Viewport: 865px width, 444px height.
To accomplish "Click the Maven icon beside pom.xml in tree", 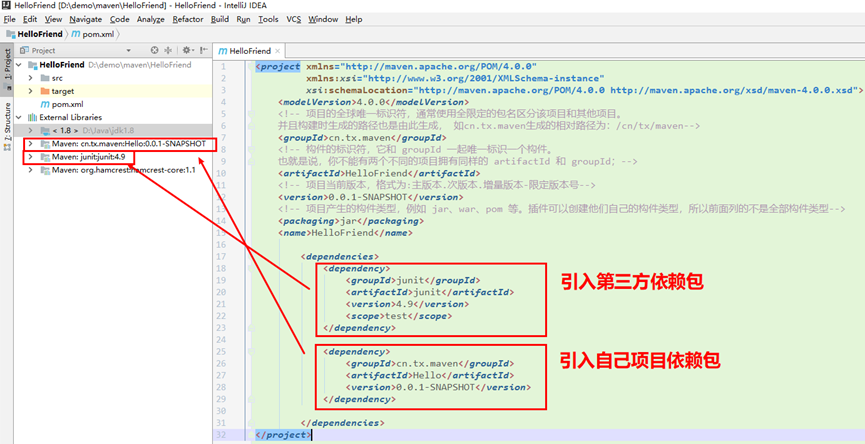I will pyautogui.click(x=45, y=104).
